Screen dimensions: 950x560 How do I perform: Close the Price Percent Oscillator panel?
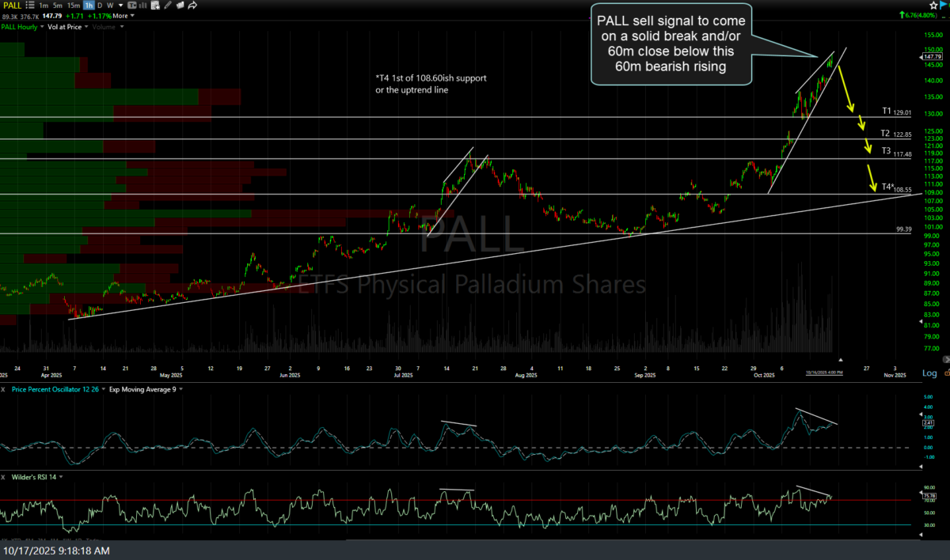coord(3,389)
